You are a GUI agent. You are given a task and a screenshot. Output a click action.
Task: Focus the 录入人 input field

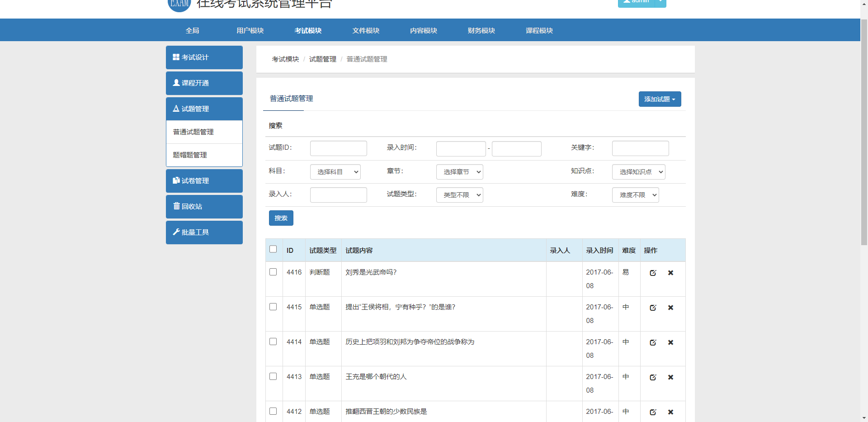click(338, 195)
